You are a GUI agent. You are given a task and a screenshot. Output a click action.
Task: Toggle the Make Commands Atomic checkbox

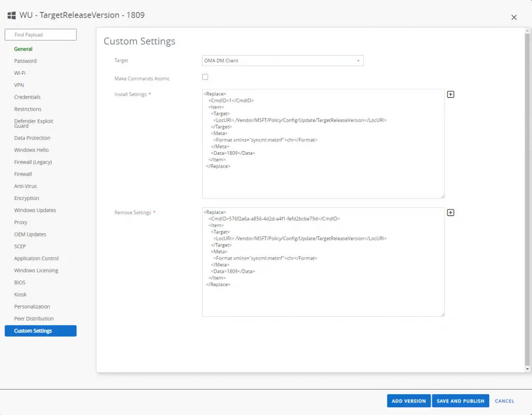205,77
